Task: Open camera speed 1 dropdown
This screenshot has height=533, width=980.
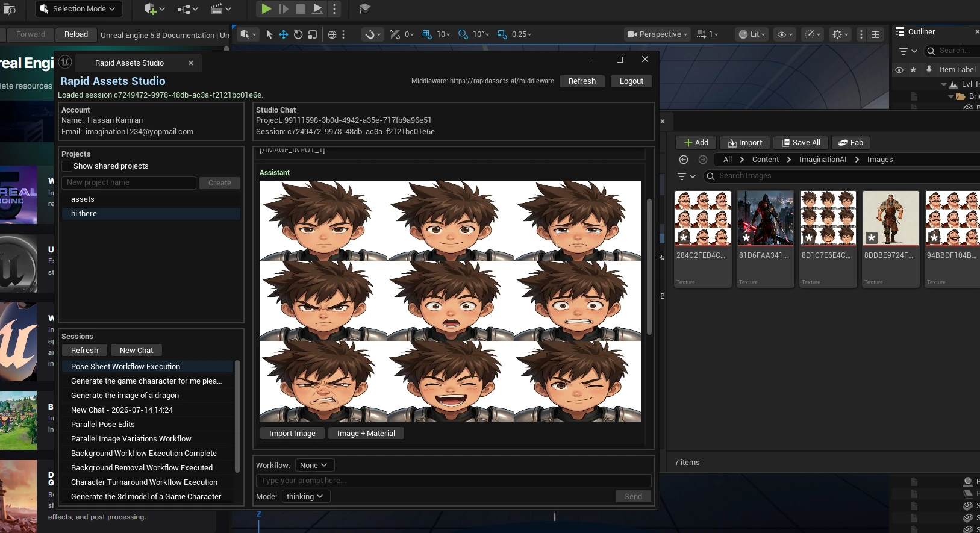Action: [708, 34]
